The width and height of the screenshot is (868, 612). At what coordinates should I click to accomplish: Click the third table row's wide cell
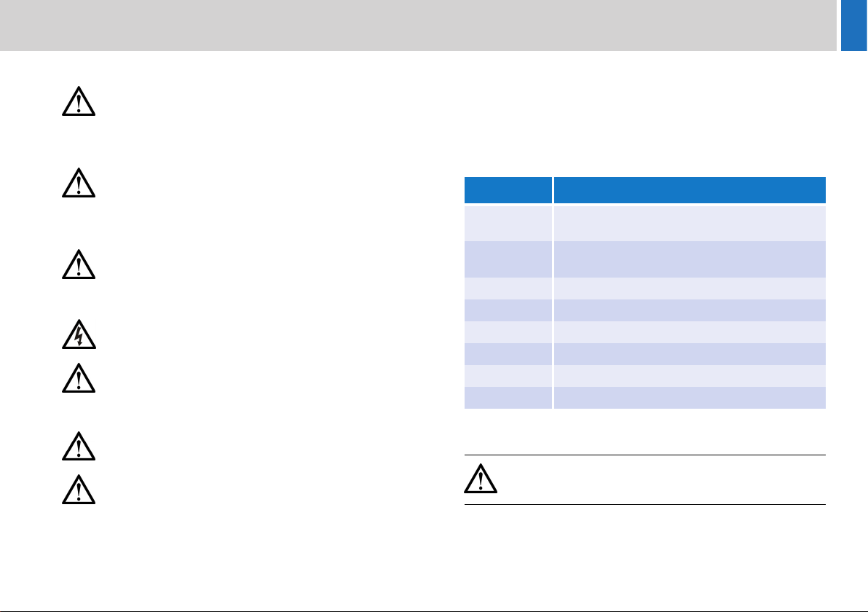point(689,288)
